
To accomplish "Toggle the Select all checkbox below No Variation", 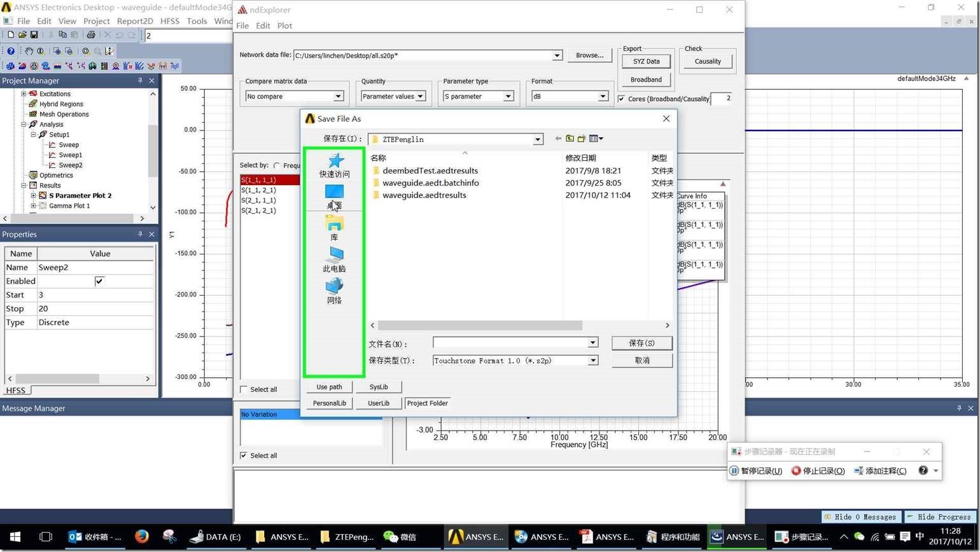I will 244,455.
